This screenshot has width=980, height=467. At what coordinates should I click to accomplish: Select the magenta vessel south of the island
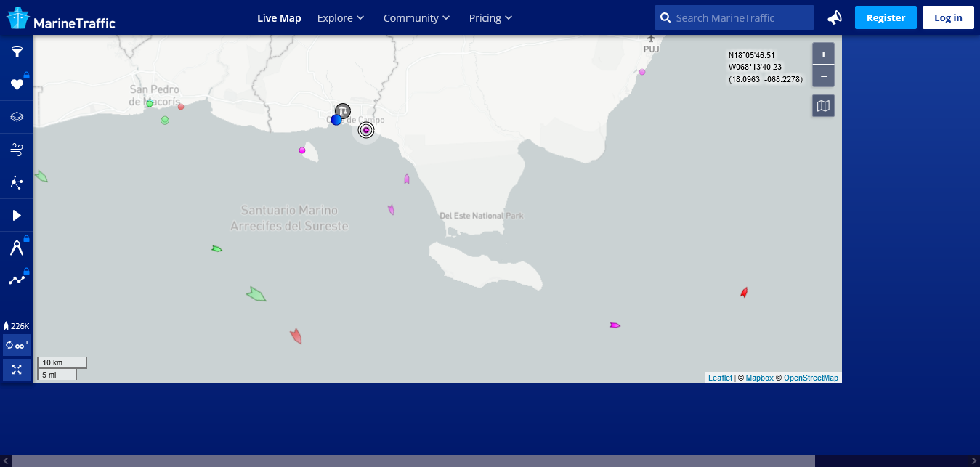tap(615, 325)
